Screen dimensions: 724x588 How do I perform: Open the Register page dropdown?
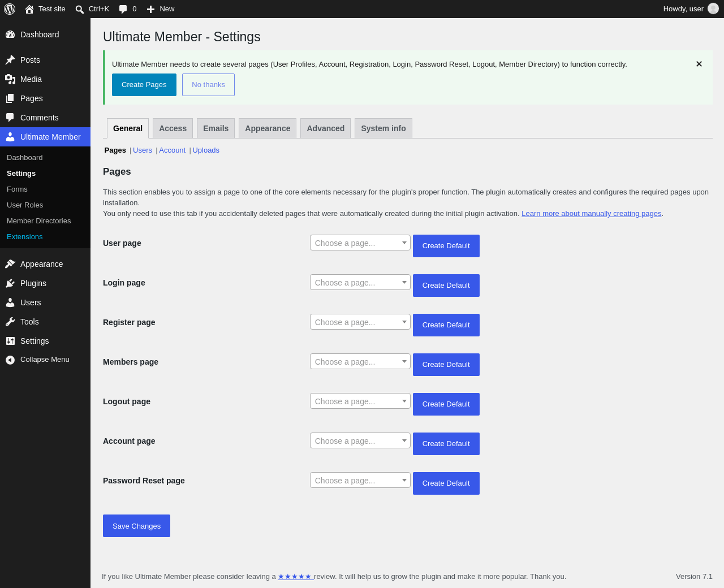360,322
